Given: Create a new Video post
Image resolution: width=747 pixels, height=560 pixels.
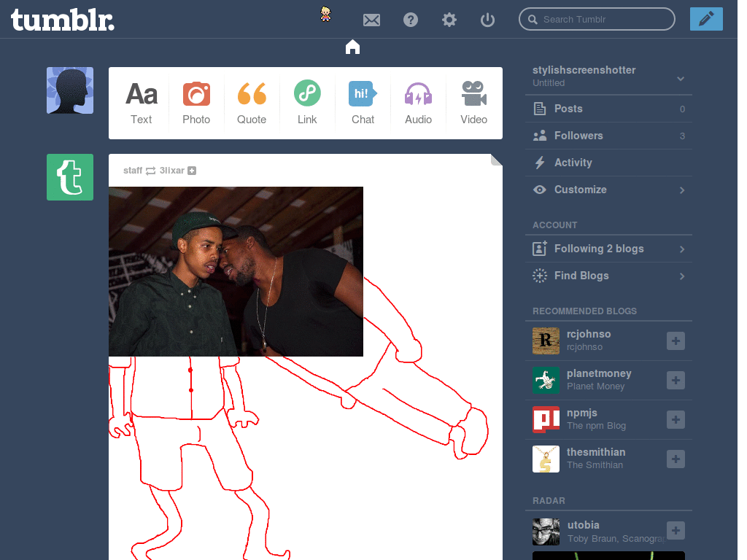Looking at the screenshot, I should point(473,104).
